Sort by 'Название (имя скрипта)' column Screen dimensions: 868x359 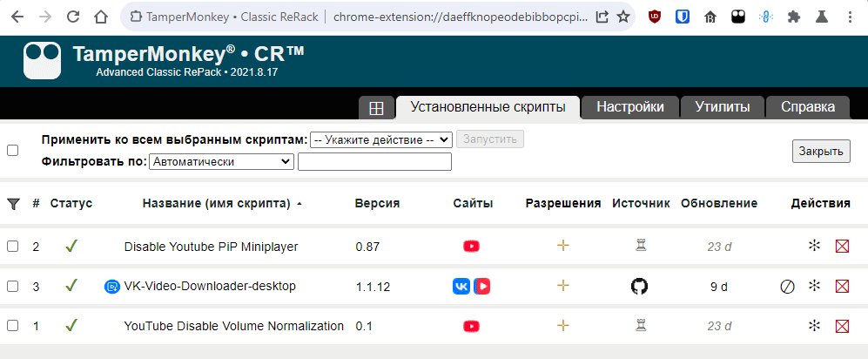[217, 203]
